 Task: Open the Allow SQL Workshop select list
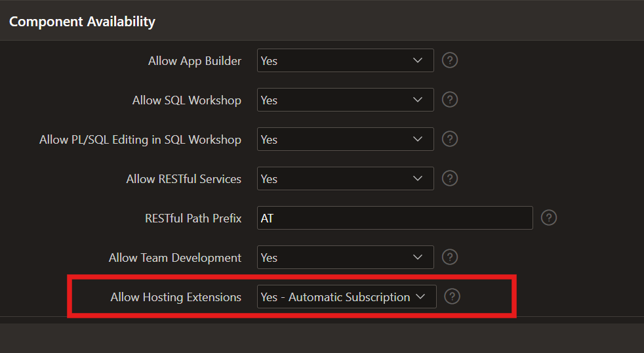click(x=345, y=100)
